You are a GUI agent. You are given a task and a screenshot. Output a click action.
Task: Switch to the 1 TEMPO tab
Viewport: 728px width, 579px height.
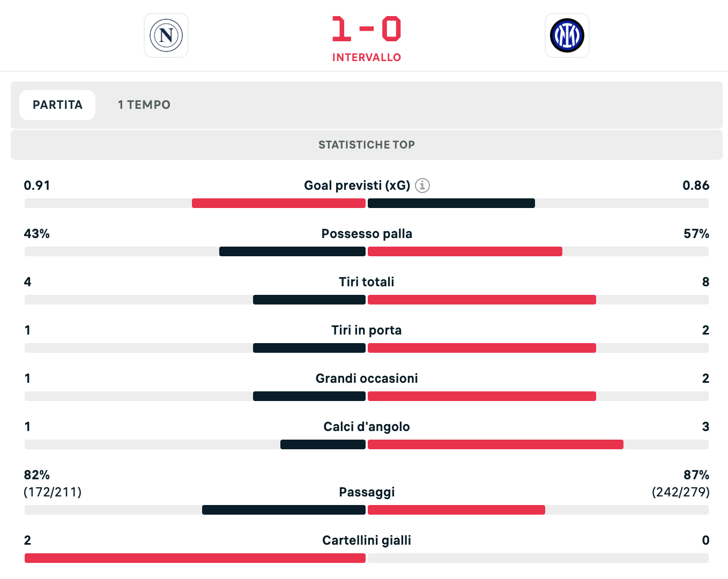click(144, 105)
